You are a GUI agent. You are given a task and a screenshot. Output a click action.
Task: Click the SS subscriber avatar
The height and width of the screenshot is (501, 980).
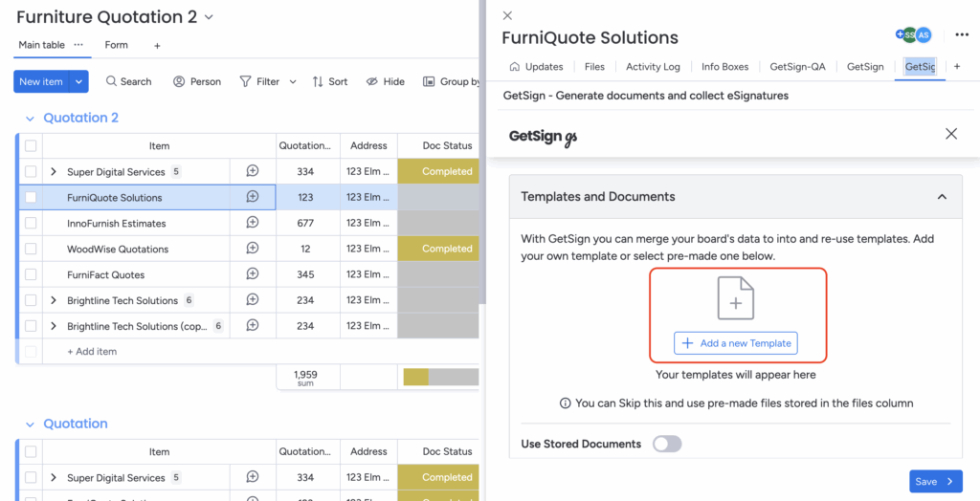[908, 35]
